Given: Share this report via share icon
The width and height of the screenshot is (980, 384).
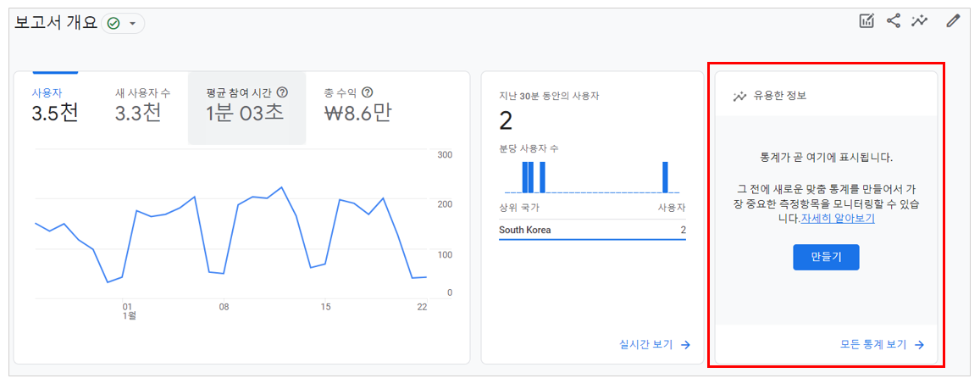Looking at the screenshot, I should click(894, 20).
